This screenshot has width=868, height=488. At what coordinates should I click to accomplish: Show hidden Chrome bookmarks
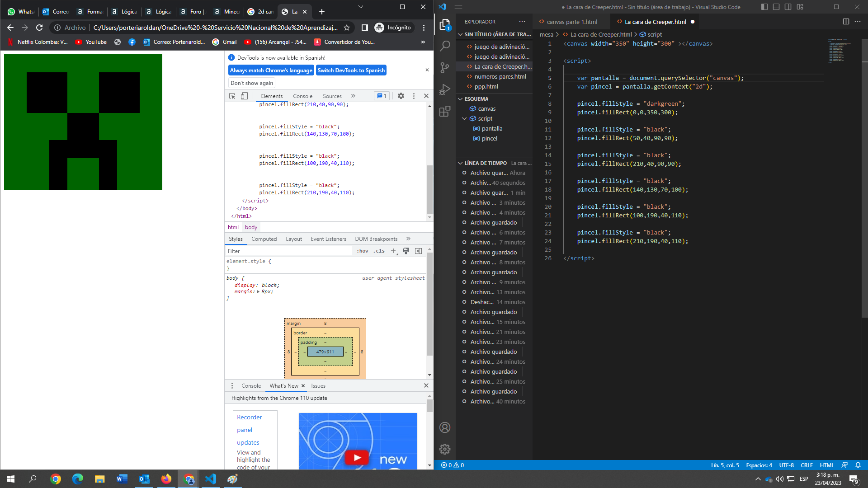coord(423,42)
